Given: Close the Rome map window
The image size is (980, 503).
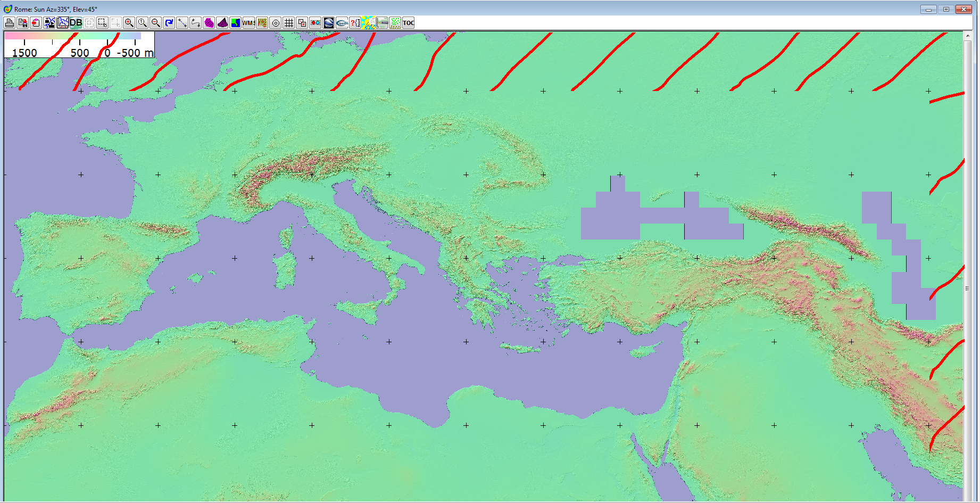Looking at the screenshot, I should pyautogui.click(x=964, y=9).
